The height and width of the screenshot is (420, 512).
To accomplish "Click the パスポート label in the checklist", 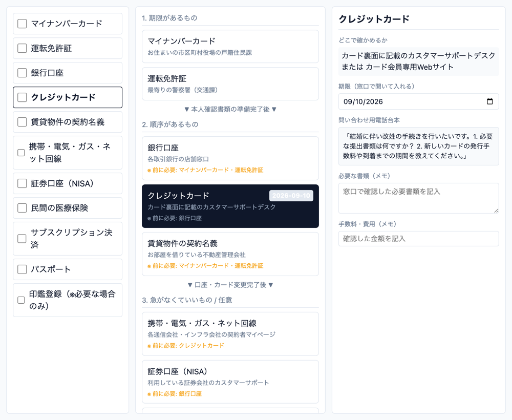I will 51,269.
